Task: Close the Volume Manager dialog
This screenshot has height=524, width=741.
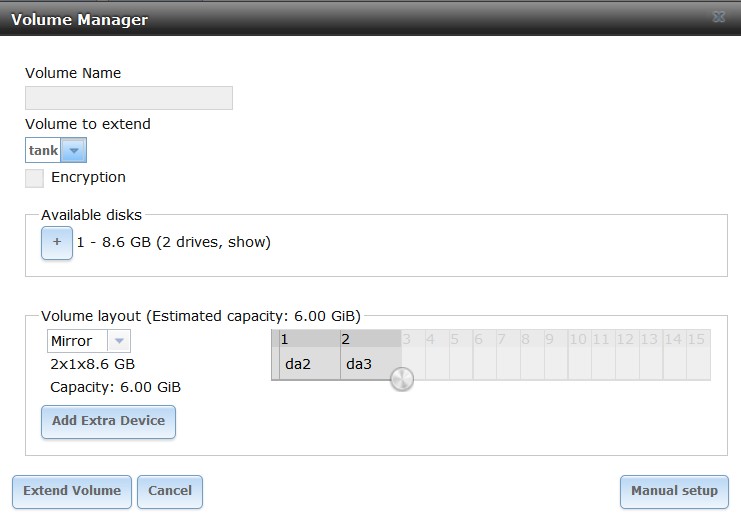Action: click(719, 18)
